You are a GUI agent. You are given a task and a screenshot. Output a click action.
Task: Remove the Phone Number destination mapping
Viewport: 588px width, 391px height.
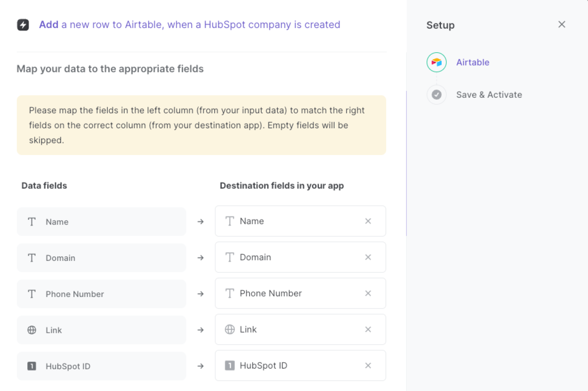[x=368, y=293]
